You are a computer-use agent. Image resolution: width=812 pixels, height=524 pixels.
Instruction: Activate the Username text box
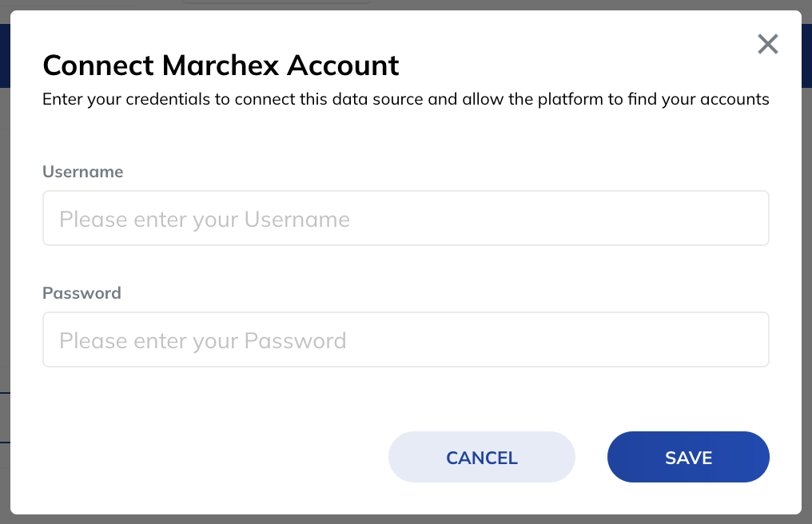click(405, 217)
